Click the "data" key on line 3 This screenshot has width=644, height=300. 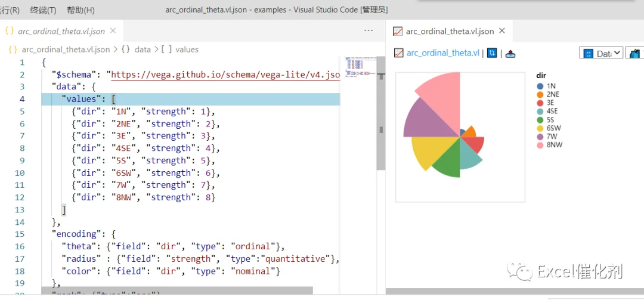coord(66,86)
